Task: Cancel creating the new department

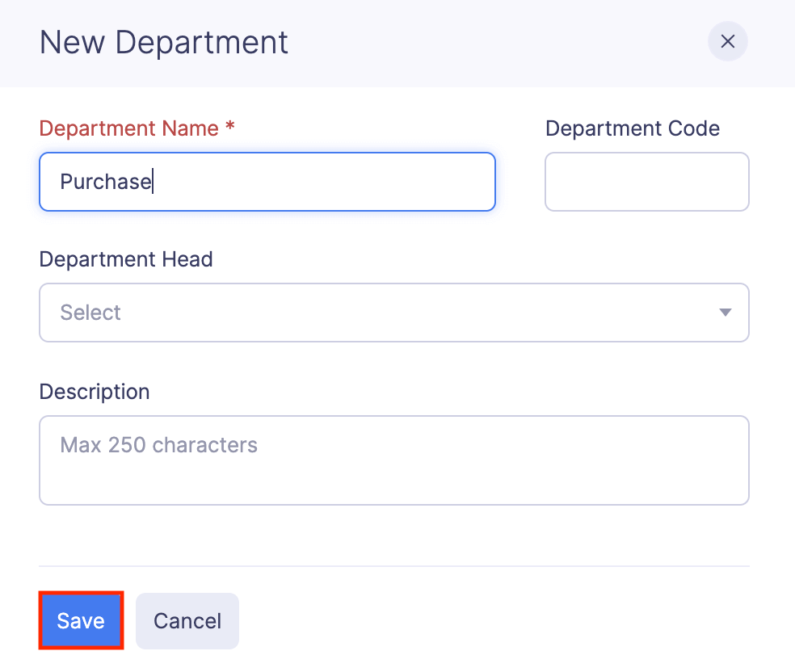Action: [187, 620]
